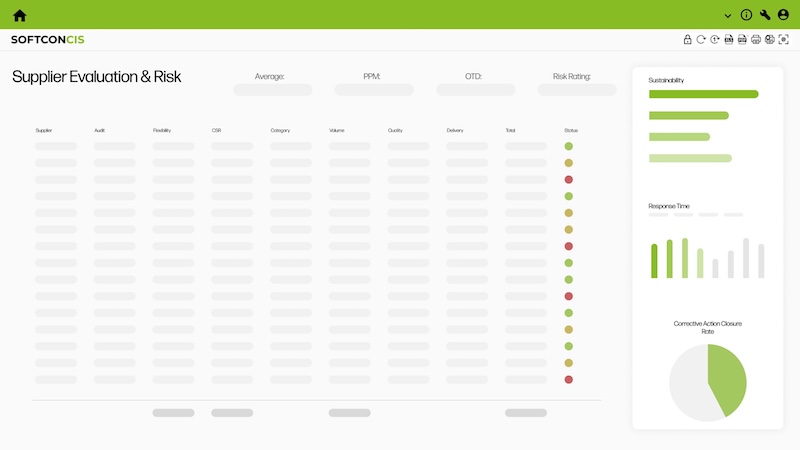Screen dimensions: 800x450
Task: Sort by the Total column header
Action: click(x=510, y=131)
